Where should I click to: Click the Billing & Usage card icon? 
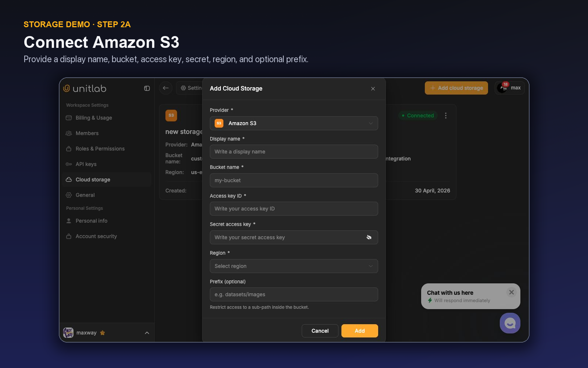pos(69,118)
